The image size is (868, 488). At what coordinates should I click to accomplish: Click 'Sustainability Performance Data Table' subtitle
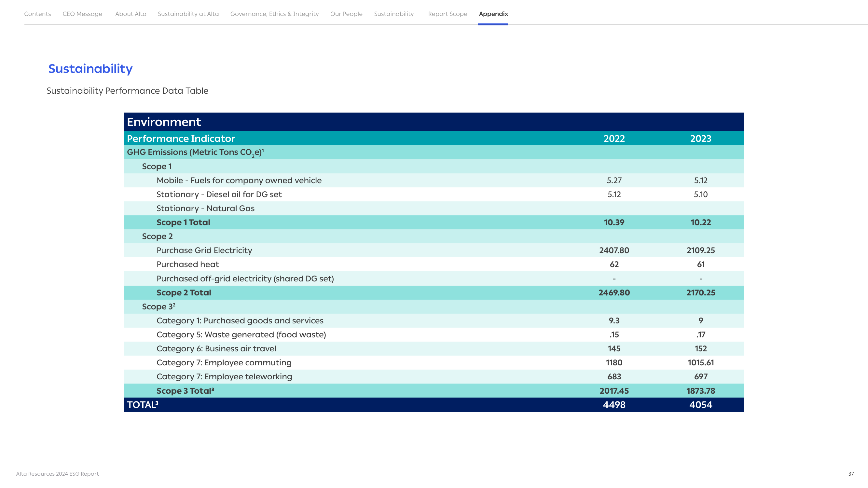[x=127, y=91]
